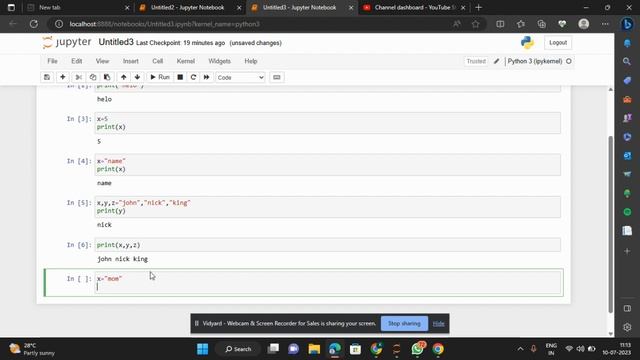Insert cell below with plus icon
The image size is (640, 360).
[62, 77]
